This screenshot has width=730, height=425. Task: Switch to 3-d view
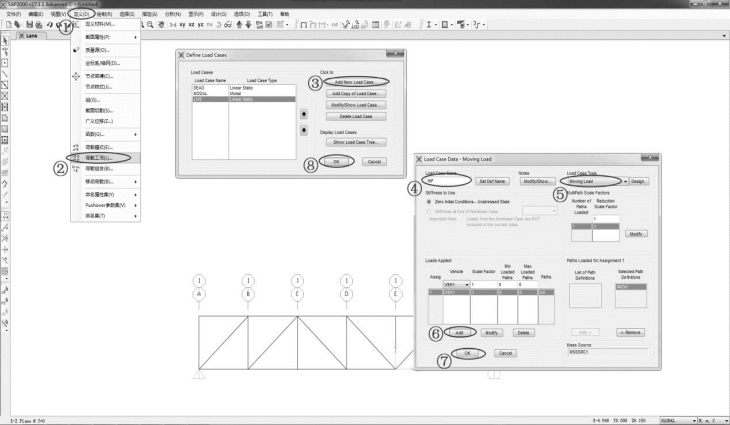click(173, 25)
